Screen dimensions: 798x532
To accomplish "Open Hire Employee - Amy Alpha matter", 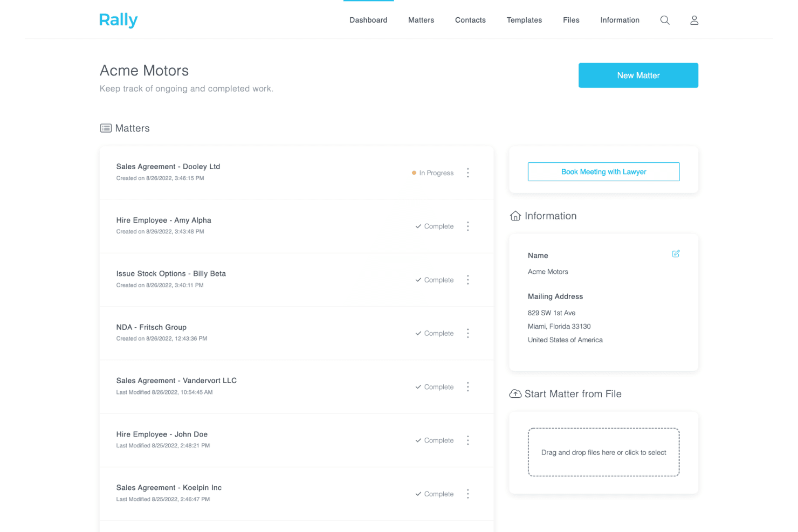I will 164,220.
